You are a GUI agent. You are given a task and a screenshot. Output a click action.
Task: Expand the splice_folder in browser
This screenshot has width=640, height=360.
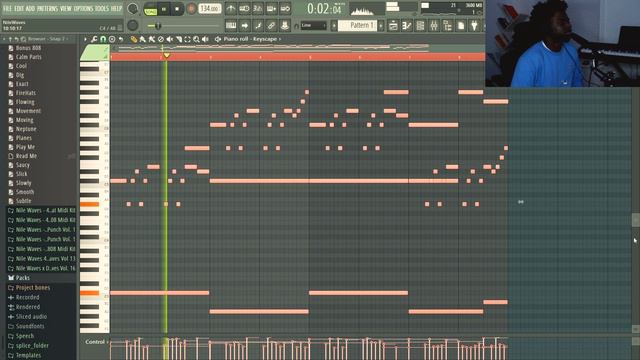[x=28, y=346]
